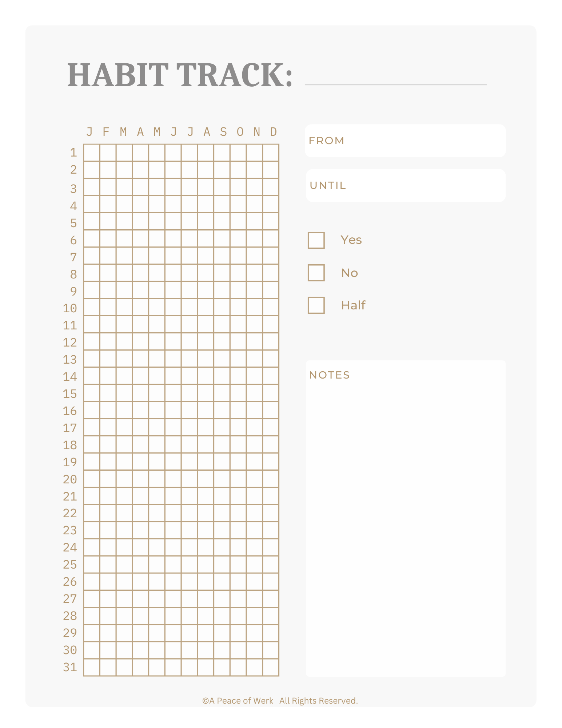Click the HABIT TRACK heading
This screenshot has height=728, width=562.
(x=180, y=75)
